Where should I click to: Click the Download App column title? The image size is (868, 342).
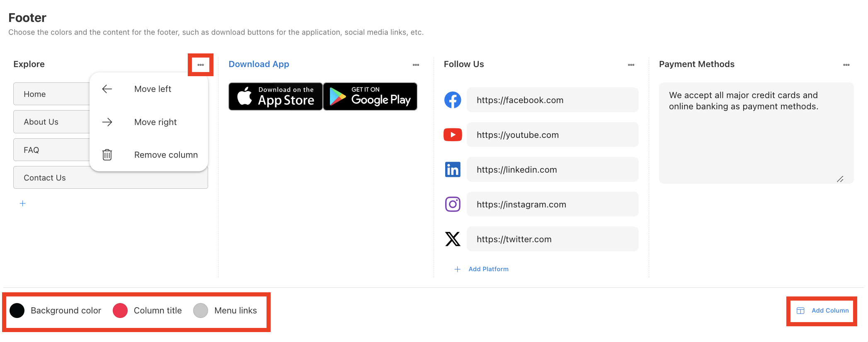point(259,64)
